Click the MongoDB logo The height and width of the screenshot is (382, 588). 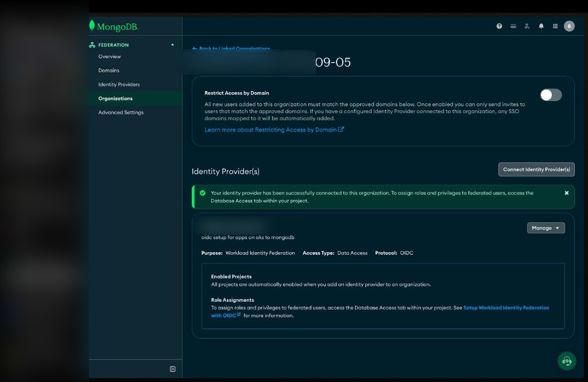click(x=114, y=26)
